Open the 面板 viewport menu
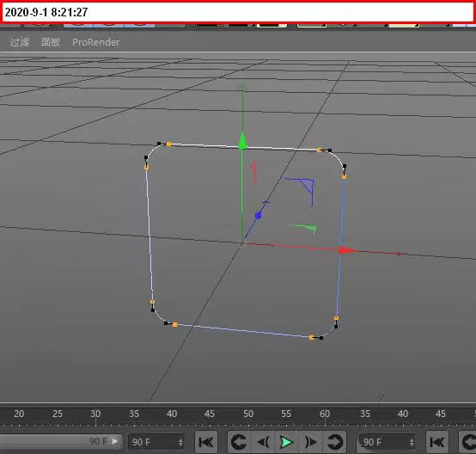 [51, 42]
